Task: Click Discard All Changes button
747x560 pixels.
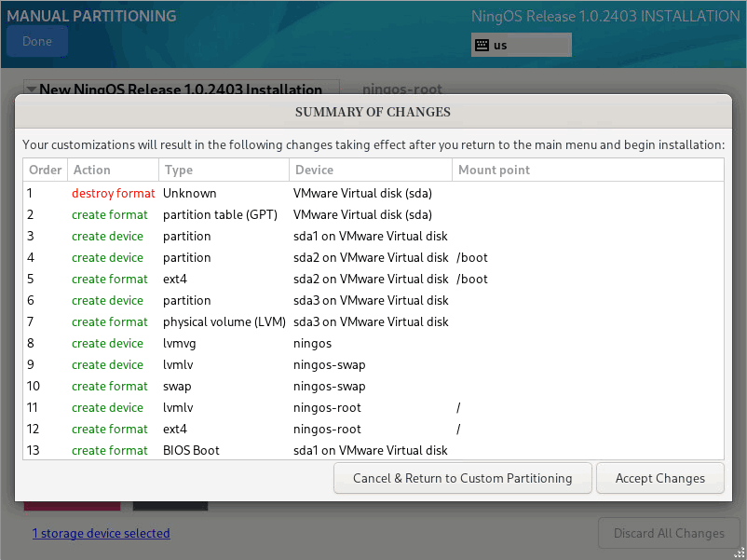Action: 669,533
